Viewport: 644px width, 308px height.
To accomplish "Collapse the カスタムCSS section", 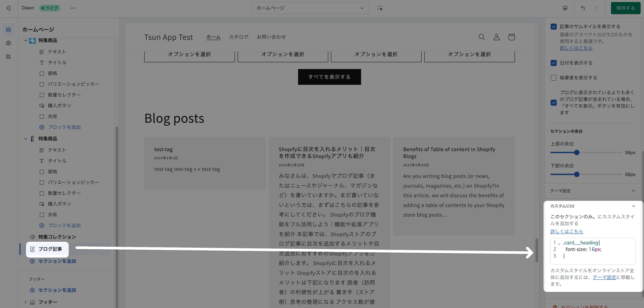I will (x=633, y=206).
